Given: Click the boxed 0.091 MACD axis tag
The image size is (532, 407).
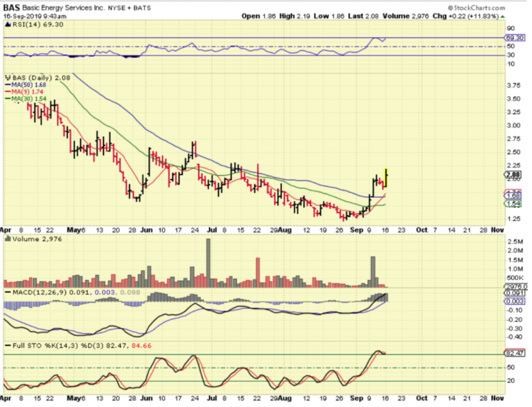Looking at the screenshot, I should click(515, 293).
